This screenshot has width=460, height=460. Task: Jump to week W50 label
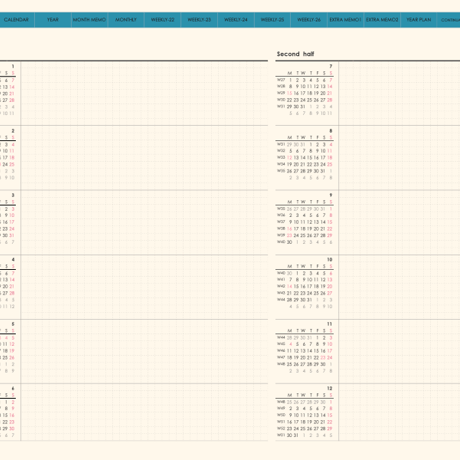click(x=281, y=415)
